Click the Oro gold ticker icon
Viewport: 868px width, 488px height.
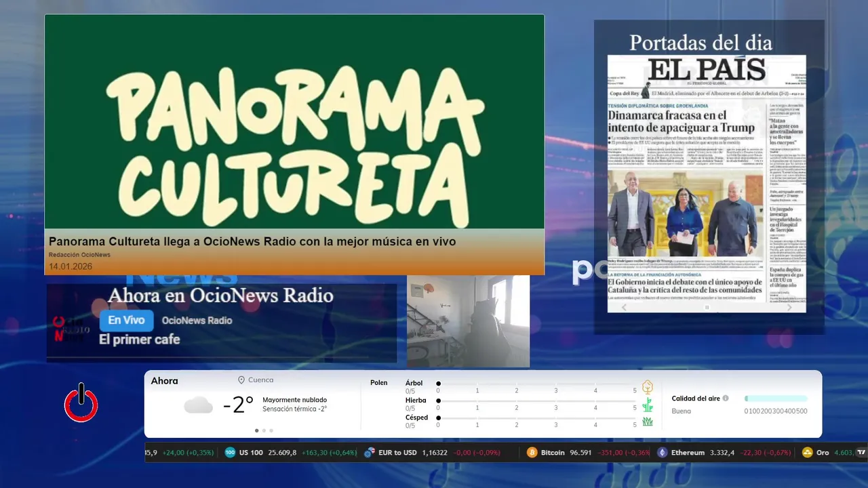tap(807, 452)
